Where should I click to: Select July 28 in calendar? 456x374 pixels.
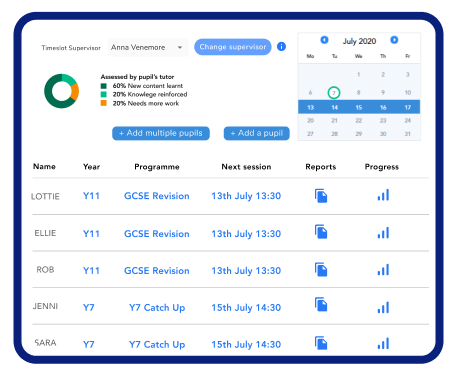(334, 134)
